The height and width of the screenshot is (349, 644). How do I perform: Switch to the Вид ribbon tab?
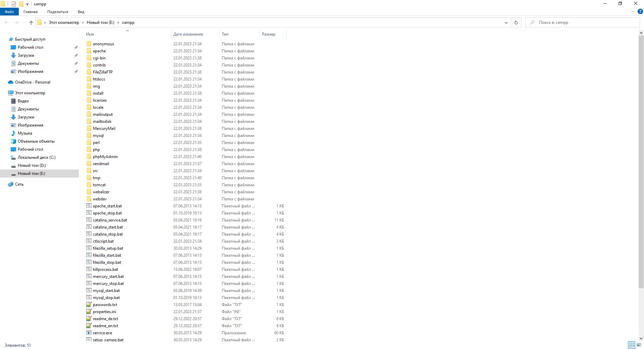(x=81, y=12)
